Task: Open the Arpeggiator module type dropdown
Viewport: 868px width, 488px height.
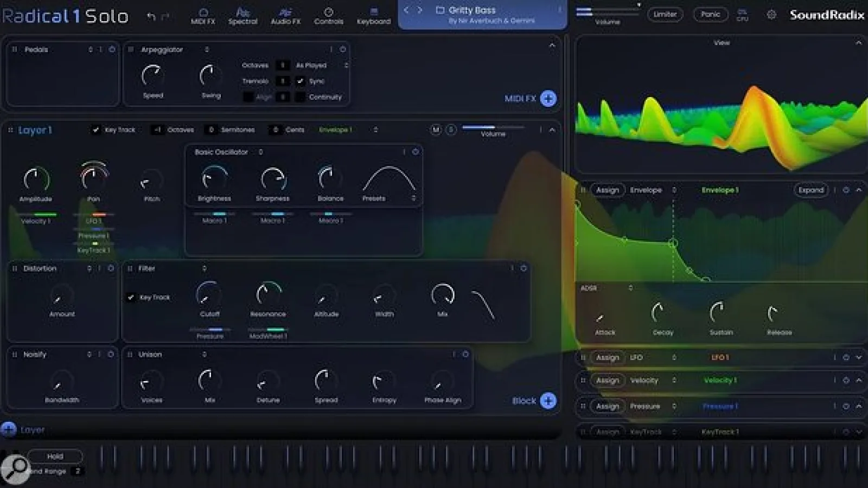Action: pyautogui.click(x=207, y=49)
